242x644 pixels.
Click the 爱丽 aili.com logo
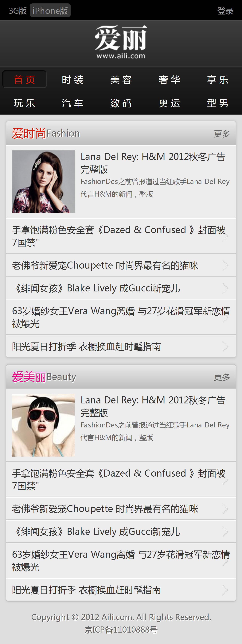(x=121, y=42)
